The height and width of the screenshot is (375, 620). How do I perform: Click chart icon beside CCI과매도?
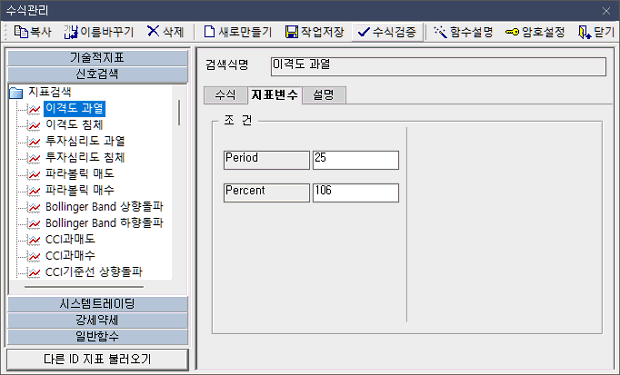click(34, 240)
